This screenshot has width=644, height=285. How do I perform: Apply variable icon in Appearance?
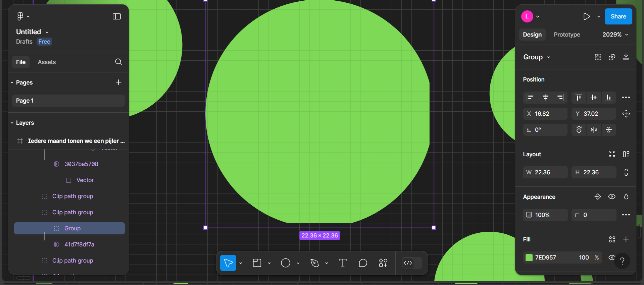598,197
